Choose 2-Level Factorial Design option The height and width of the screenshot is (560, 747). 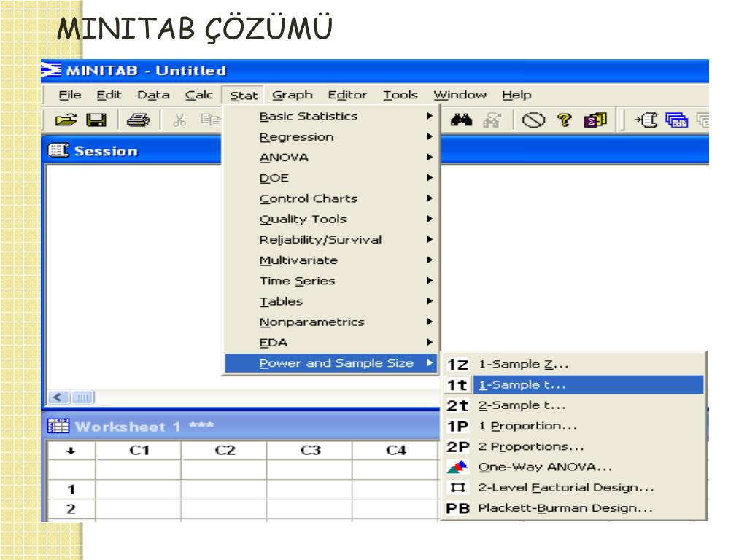point(573,488)
